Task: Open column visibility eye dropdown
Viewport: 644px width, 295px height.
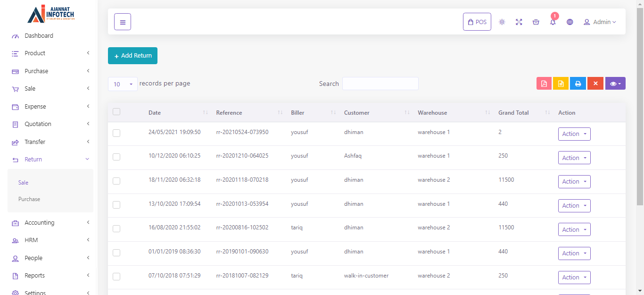Action: pos(615,84)
